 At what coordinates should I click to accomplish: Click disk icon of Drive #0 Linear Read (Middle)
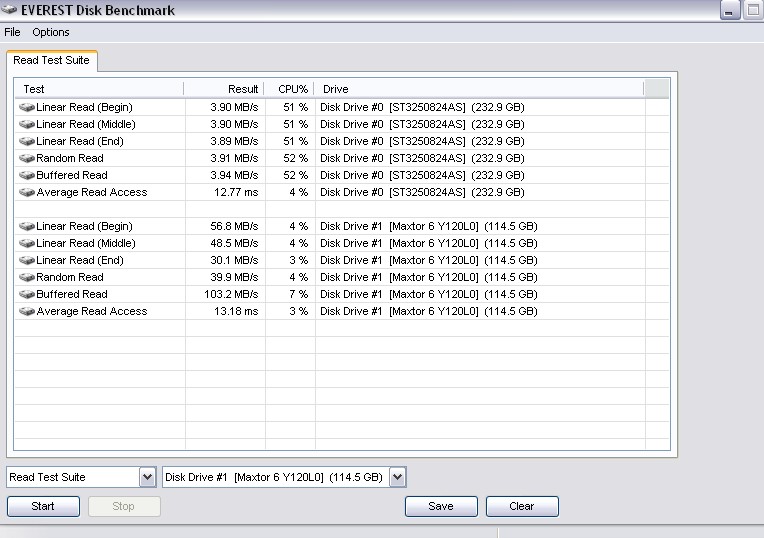click(27, 124)
